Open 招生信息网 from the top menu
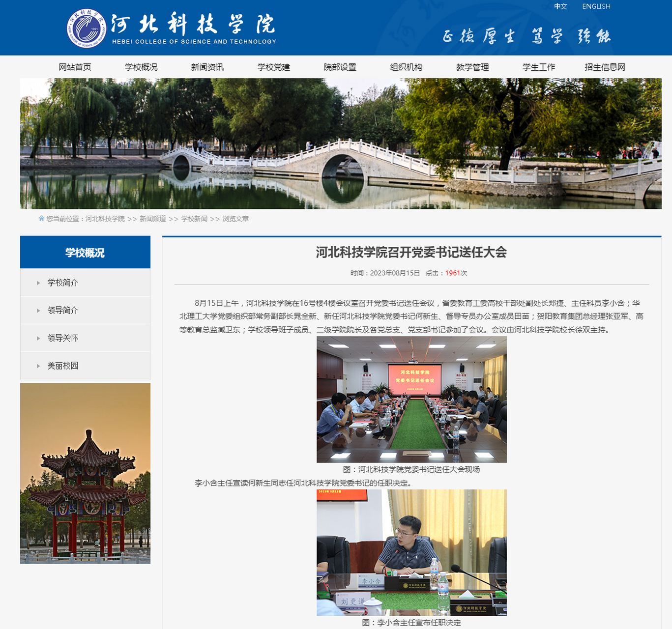 (605, 67)
